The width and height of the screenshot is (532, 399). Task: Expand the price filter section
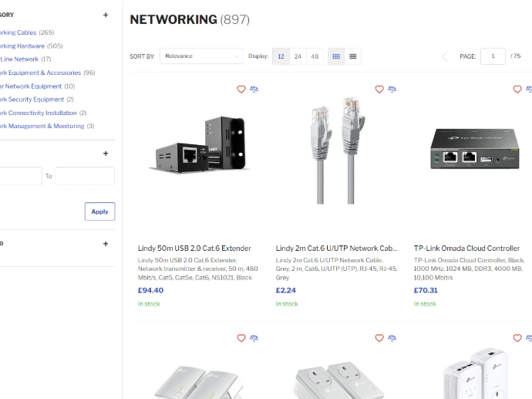point(106,154)
